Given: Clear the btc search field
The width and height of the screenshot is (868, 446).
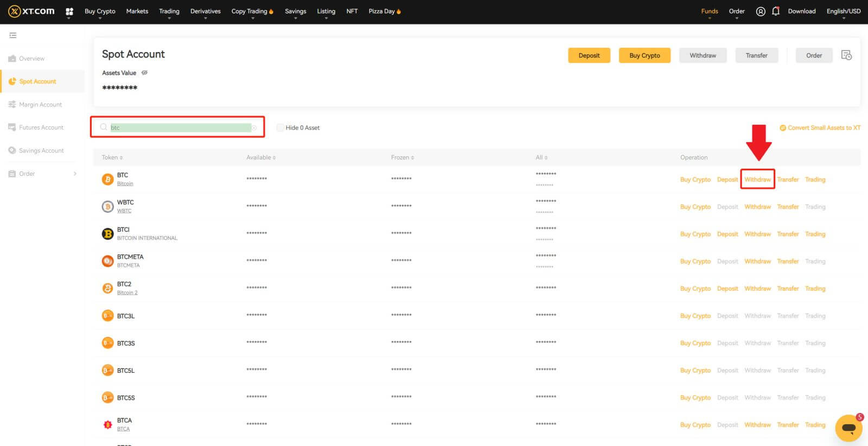Looking at the screenshot, I should click(254, 128).
